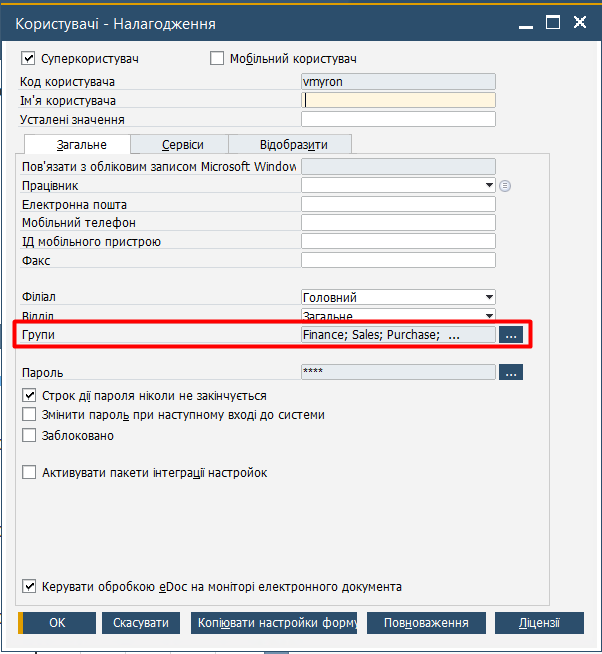This screenshot has width=602, height=654.
Task: Click the Електронна пошта input field
Action: [398, 204]
